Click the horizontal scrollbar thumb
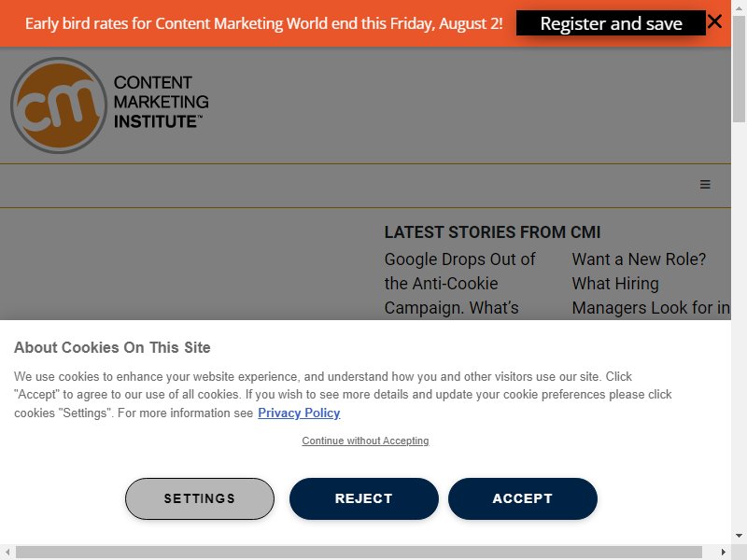The height and width of the screenshot is (560, 747). [359, 553]
